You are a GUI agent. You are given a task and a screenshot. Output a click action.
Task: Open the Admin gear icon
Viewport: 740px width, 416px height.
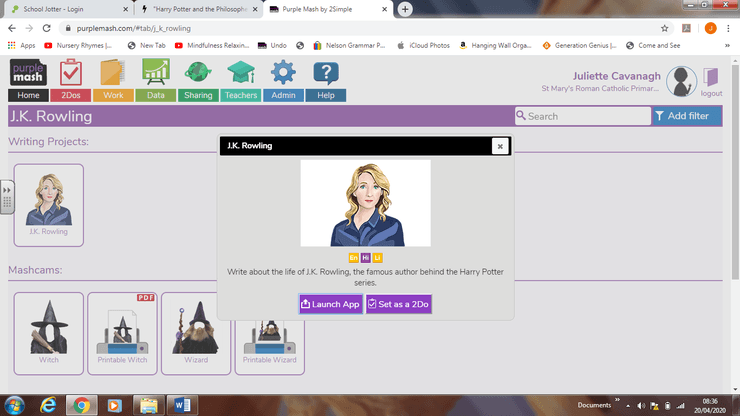(x=283, y=72)
